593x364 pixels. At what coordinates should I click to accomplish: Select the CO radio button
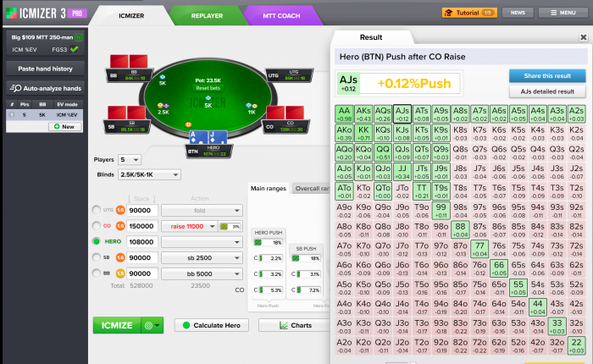[97, 226]
